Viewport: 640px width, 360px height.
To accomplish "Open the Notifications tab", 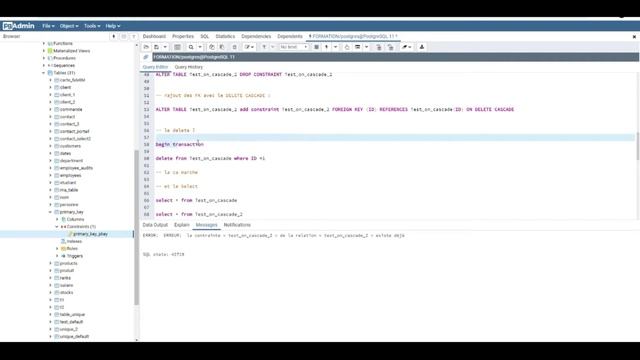I will point(237,225).
